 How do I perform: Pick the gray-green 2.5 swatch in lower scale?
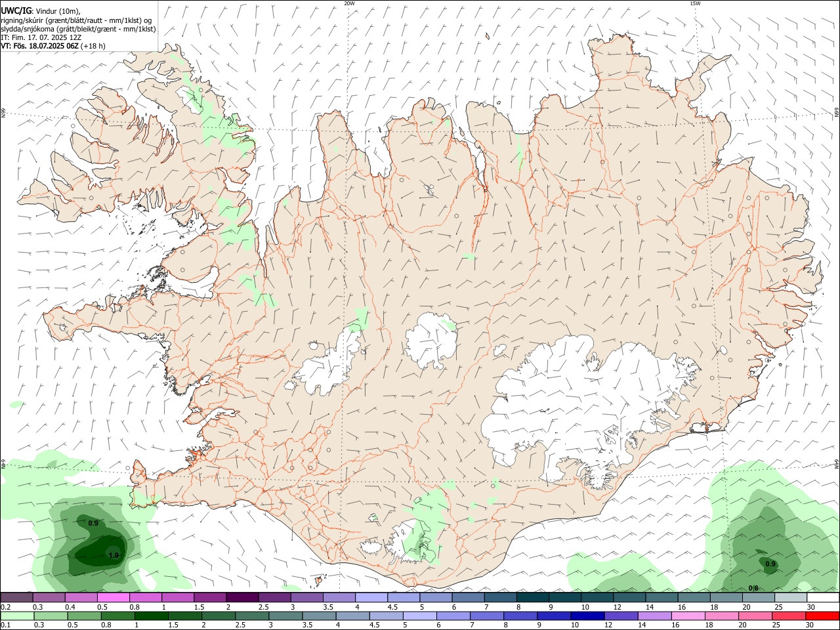coord(251,616)
